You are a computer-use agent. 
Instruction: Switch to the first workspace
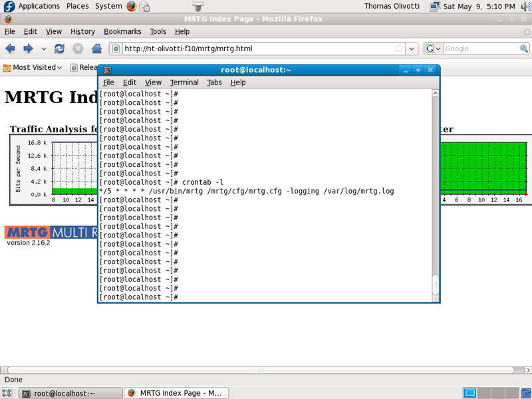click(x=470, y=393)
